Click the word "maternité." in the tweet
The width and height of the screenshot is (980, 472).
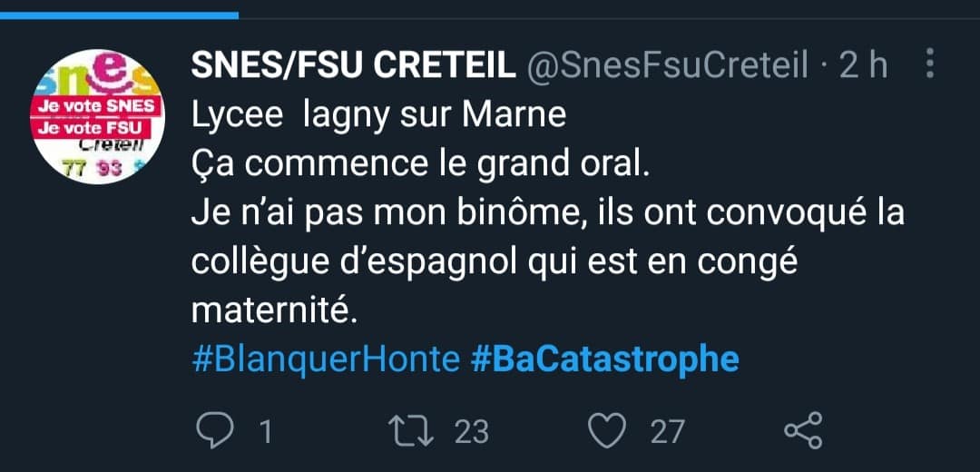click(x=270, y=310)
